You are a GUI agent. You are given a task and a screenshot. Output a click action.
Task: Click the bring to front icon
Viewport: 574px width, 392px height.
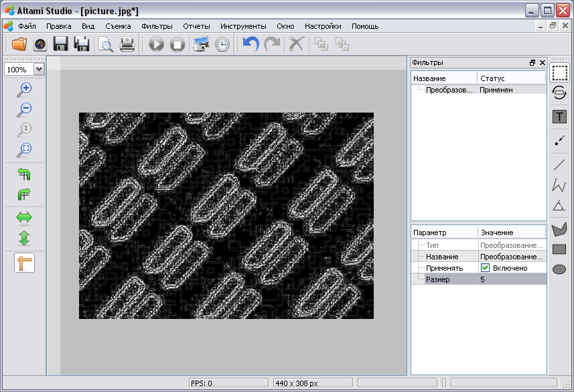pyautogui.click(x=321, y=44)
